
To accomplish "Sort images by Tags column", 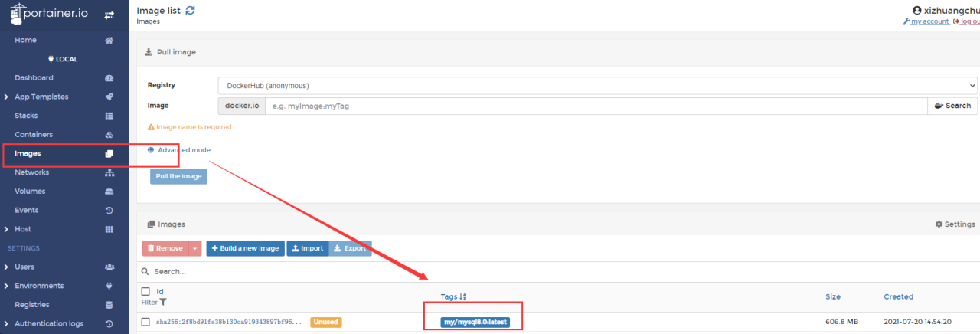I will (453, 296).
